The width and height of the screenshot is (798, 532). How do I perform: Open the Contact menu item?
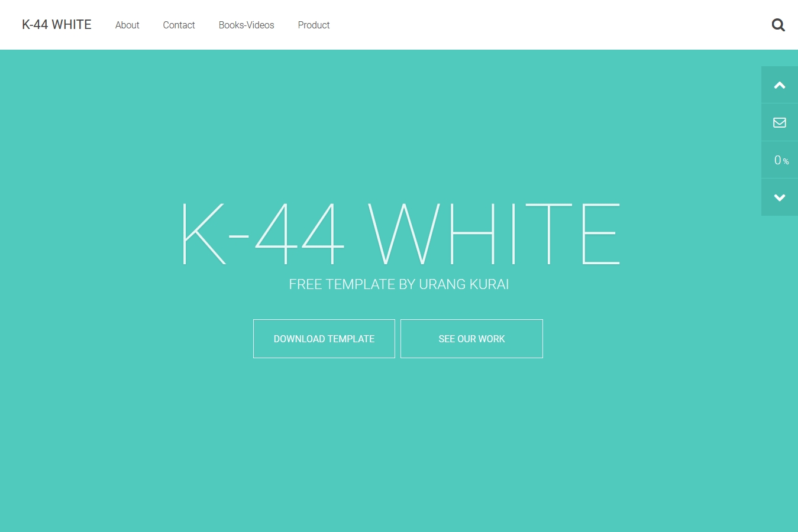point(179,25)
